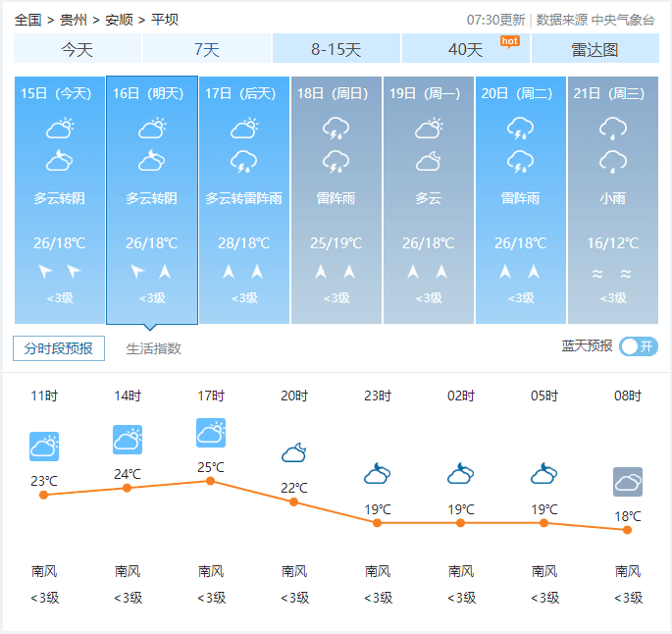
Task: Click the 07:30更新 timestamp
Action: click(x=495, y=20)
